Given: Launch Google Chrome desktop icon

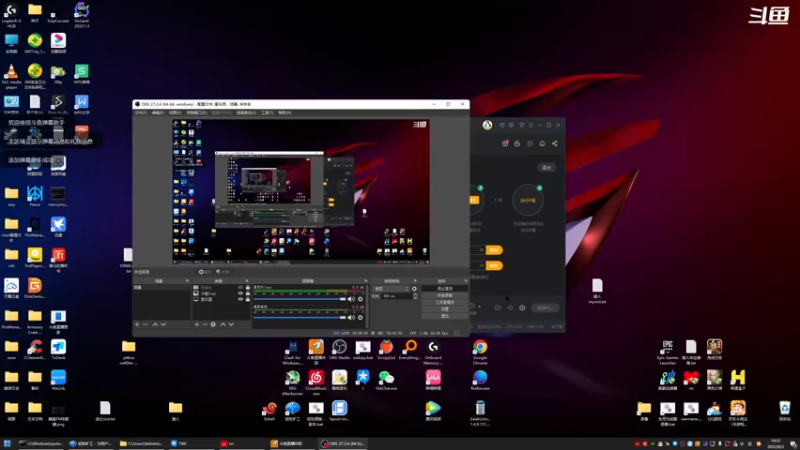Looking at the screenshot, I should (x=480, y=352).
